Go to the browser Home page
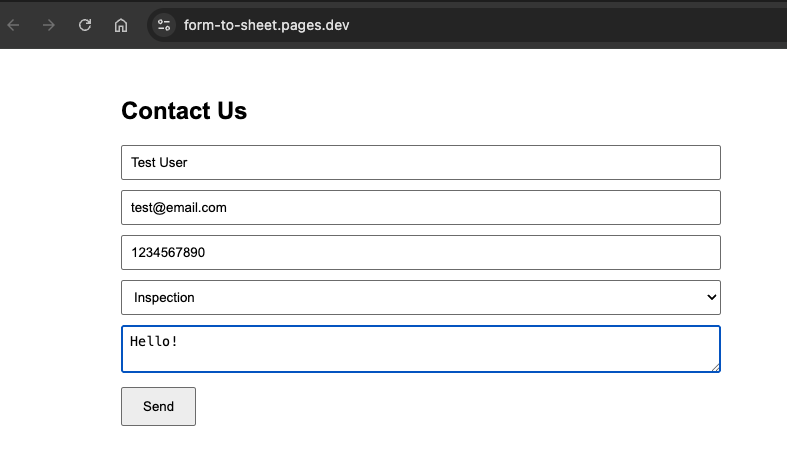The image size is (787, 450). pyautogui.click(x=120, y=25)
